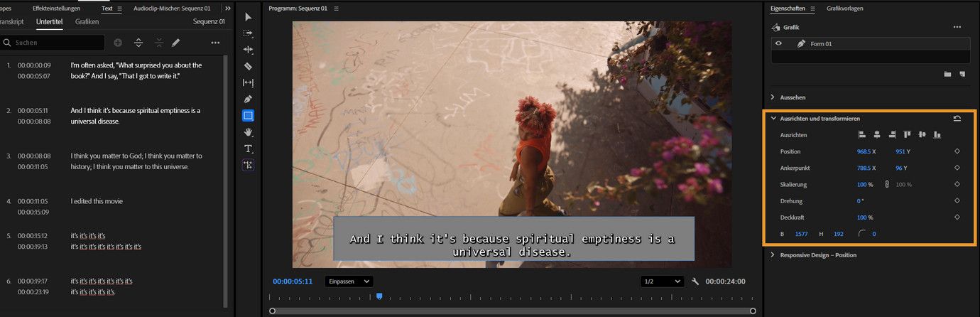980x317 pixels.
Task: Toggle the Skalierung proportional link lock
Action: [886, 184]
